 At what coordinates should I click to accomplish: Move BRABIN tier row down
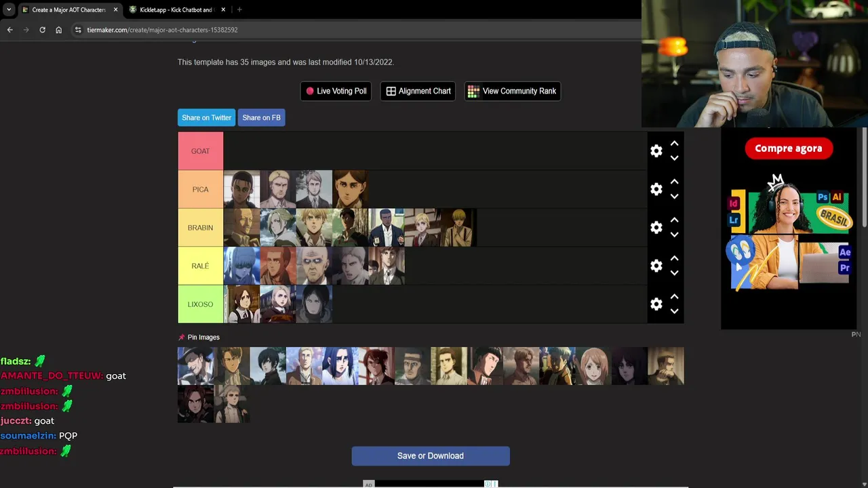[x=674, y=235]
